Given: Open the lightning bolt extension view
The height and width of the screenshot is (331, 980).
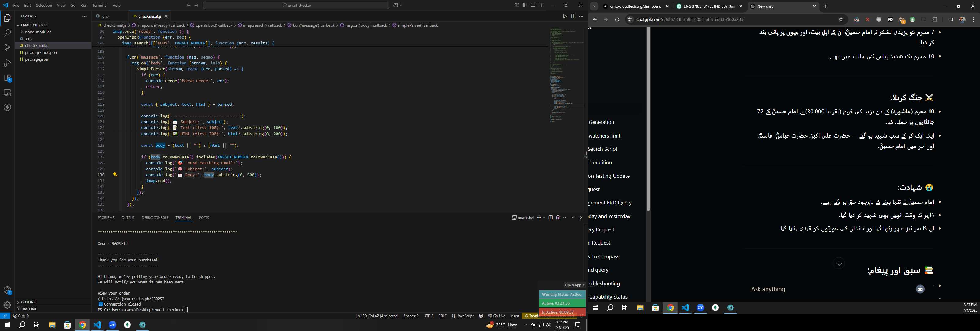Looking at the screenshot, I should (7, 107).
